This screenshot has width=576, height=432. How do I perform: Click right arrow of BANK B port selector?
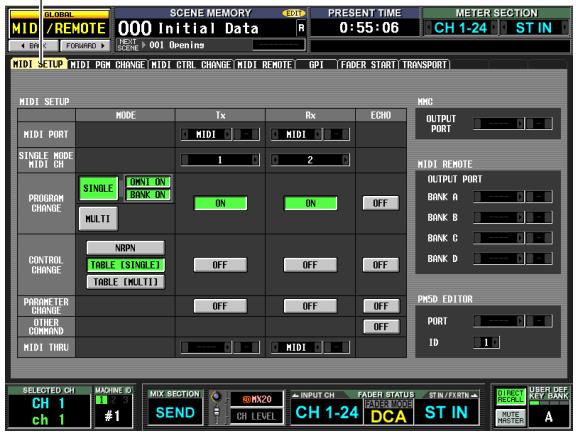[x=520, y=217]
